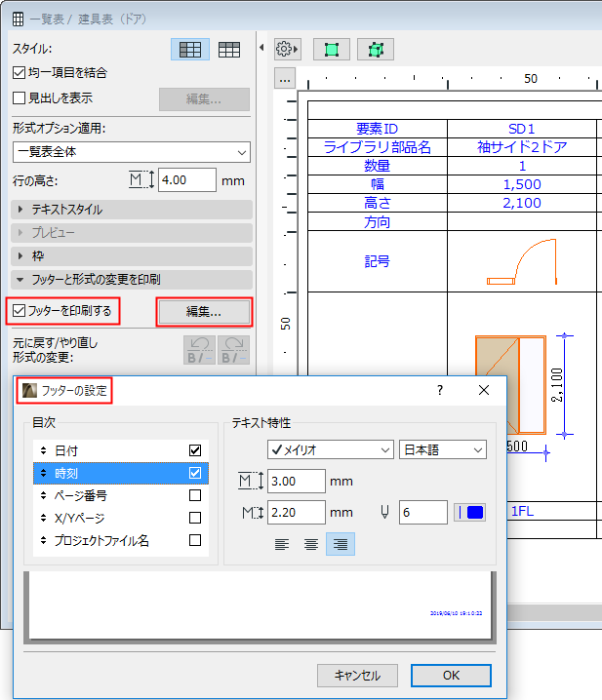Click the 2,100 height value cell

pos(522,203)
